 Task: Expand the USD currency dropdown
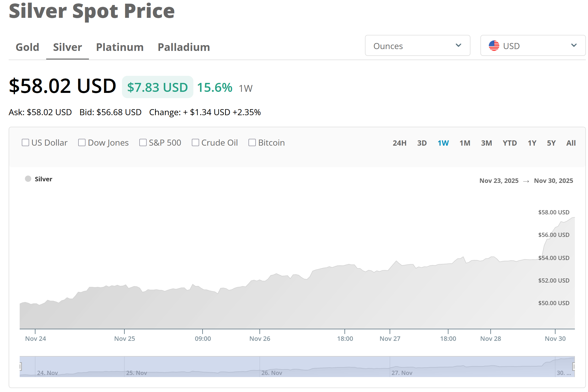tap(533, 46)
